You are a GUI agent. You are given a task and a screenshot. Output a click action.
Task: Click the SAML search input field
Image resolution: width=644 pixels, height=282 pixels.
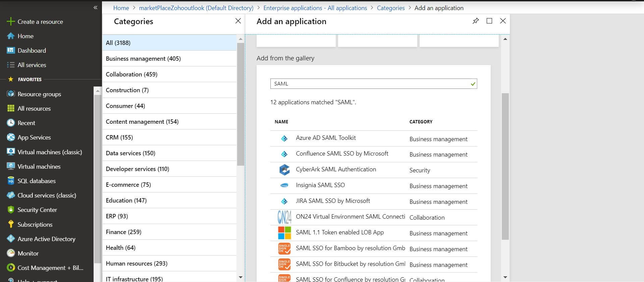click(369, 83)
